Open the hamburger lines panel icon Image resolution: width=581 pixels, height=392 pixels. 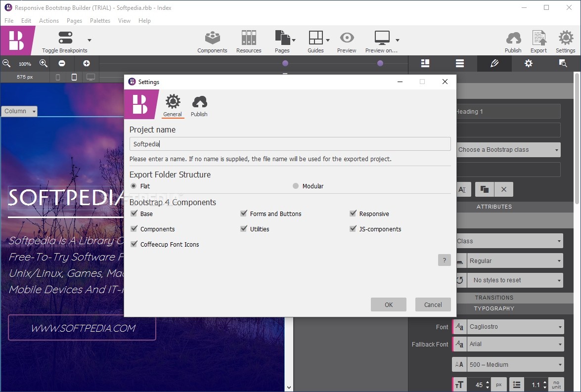coord(460,63)
